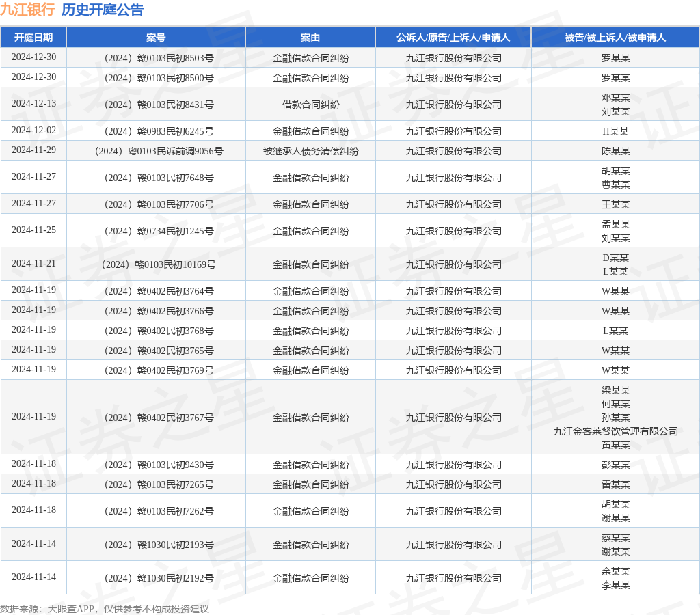Select case number (2024)赣0103民初7648号

tap(159, 178)
